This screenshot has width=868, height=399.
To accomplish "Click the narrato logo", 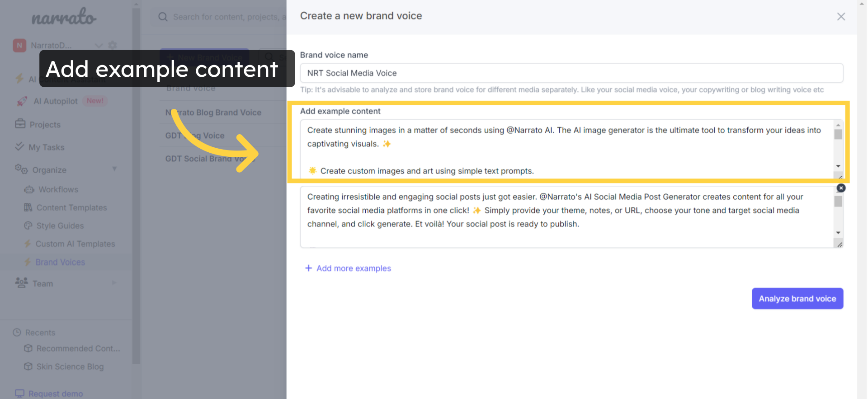I will (x=64, y=17).
